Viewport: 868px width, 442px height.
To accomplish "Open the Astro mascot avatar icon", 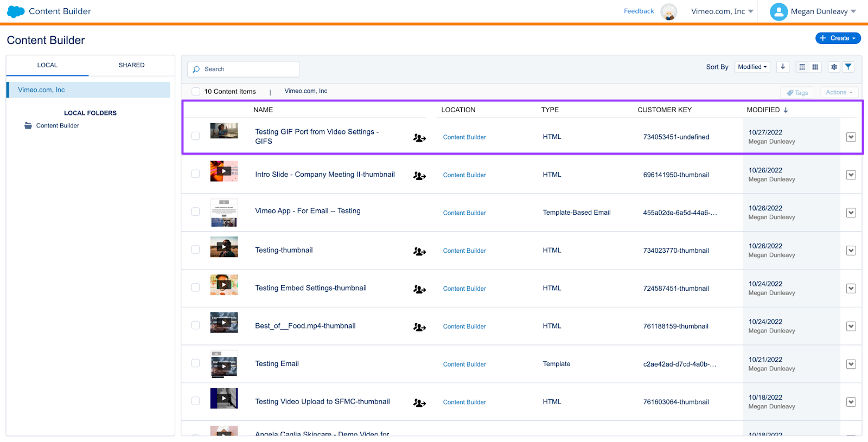I will tap(669, 11).
